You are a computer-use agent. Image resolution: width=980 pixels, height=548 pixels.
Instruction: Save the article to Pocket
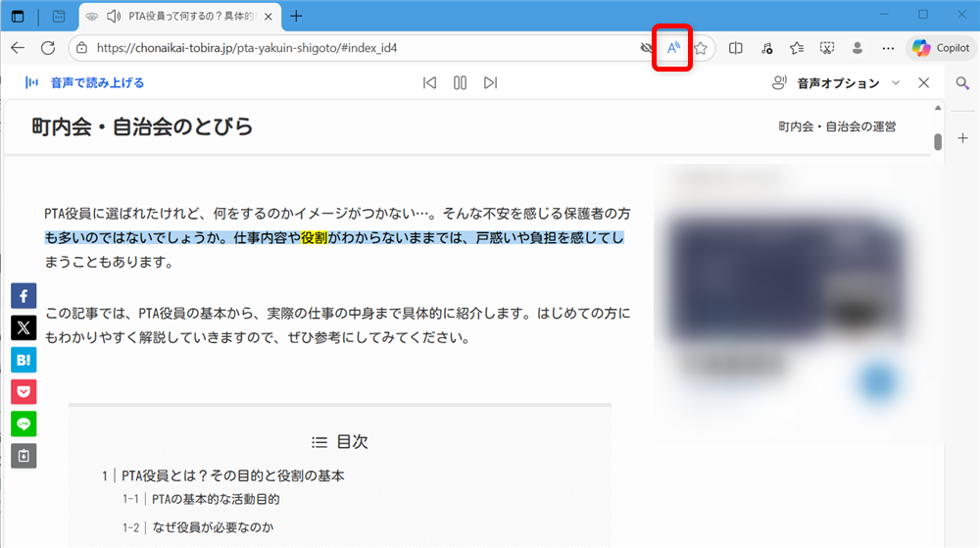point(24,392)
